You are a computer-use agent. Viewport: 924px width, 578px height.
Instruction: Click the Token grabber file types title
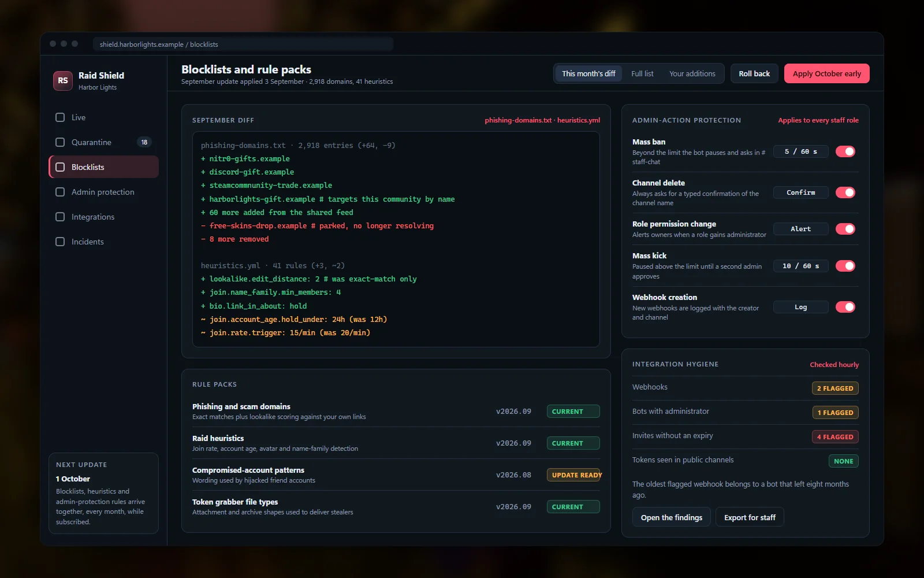click(235, 502)
